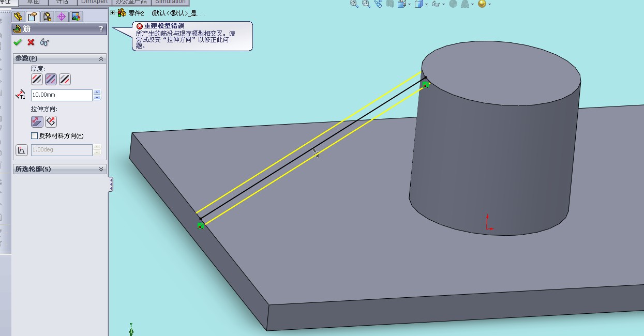
Task: Open the DisplayManager tab icon
Action: click(x=76, y=17)
